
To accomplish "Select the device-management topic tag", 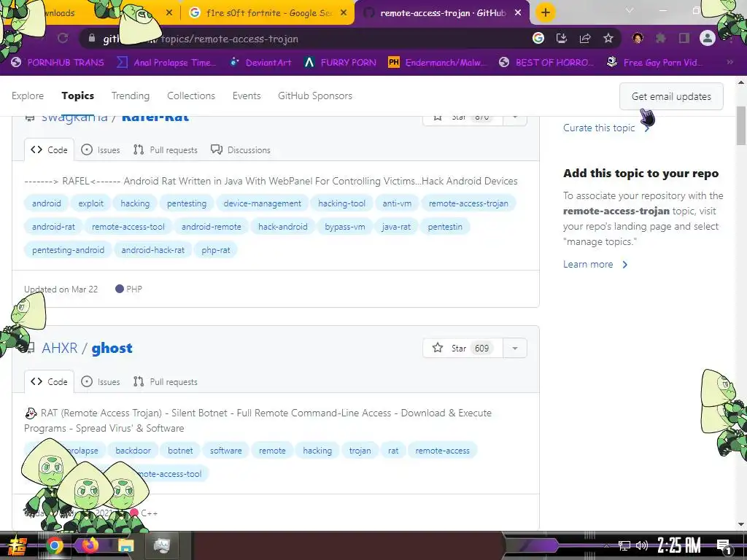I will 262,203.
